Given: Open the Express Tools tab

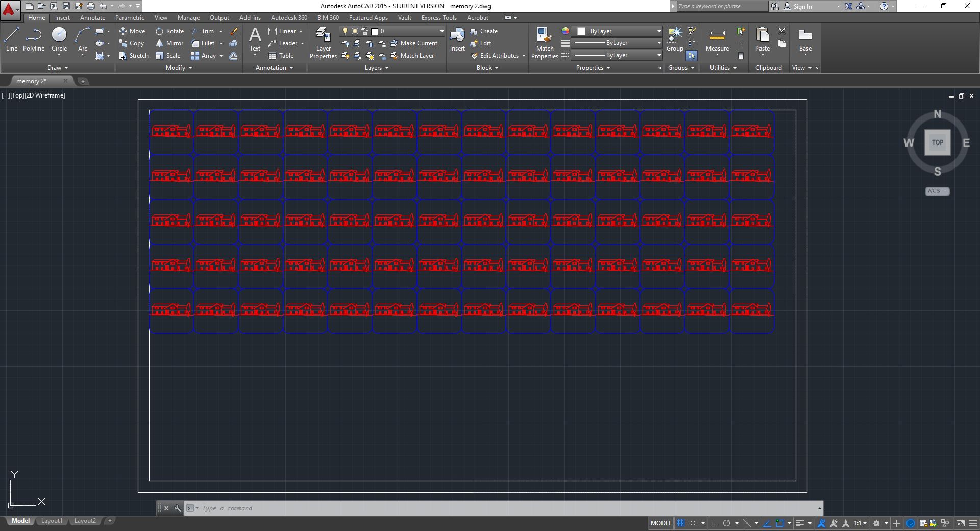Looking at the screenshot, I should [439, 18].
